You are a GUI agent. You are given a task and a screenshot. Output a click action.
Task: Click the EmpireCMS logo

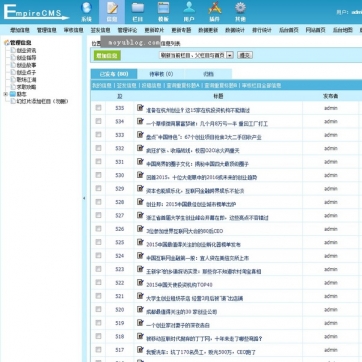(36, 12)
